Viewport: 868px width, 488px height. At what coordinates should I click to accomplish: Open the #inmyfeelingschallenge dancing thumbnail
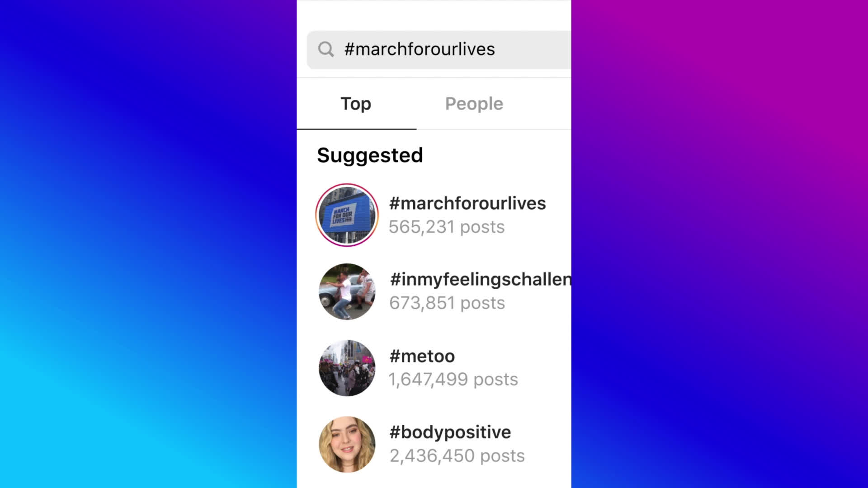pyautogui.click(x=347, y=291)
